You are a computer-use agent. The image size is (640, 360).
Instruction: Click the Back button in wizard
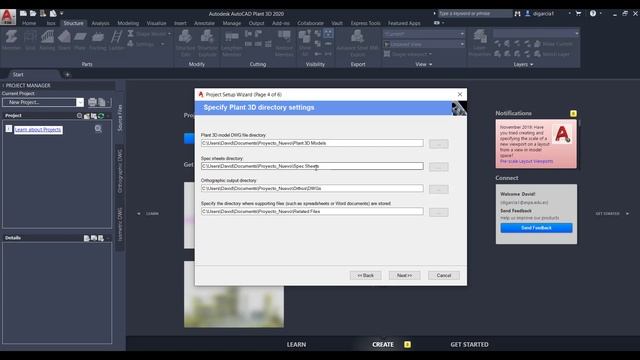(365, 276)
